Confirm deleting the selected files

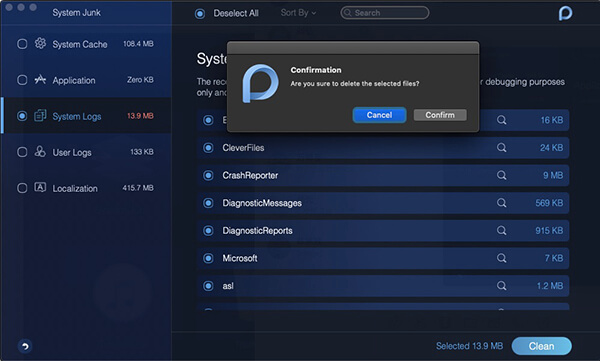[440, 115]
